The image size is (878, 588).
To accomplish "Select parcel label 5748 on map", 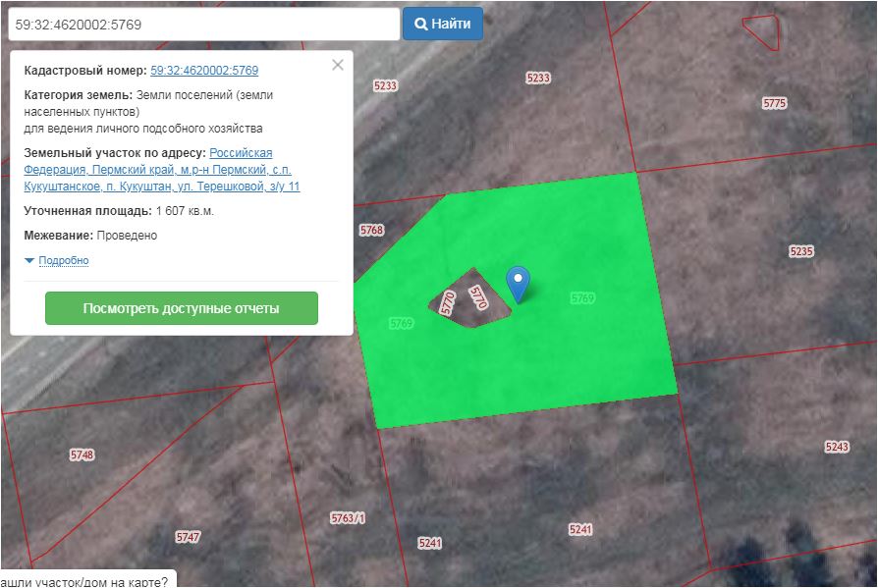I will click(x=82, y=454).
